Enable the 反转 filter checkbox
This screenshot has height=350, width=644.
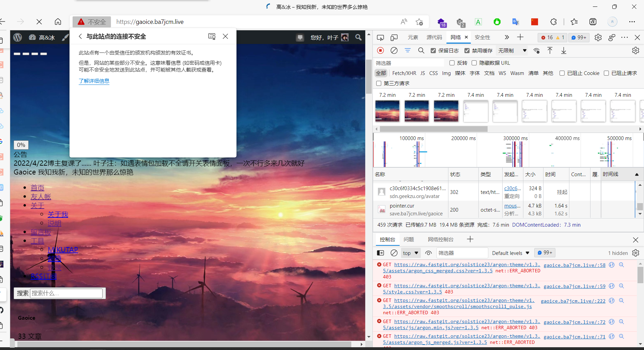[x=452, y=63]
